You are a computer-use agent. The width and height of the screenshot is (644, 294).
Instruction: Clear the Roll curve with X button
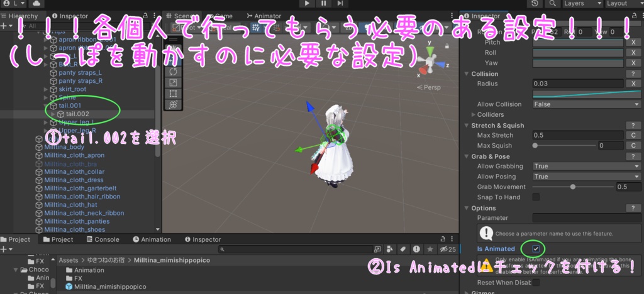click(x=633, y=53)
